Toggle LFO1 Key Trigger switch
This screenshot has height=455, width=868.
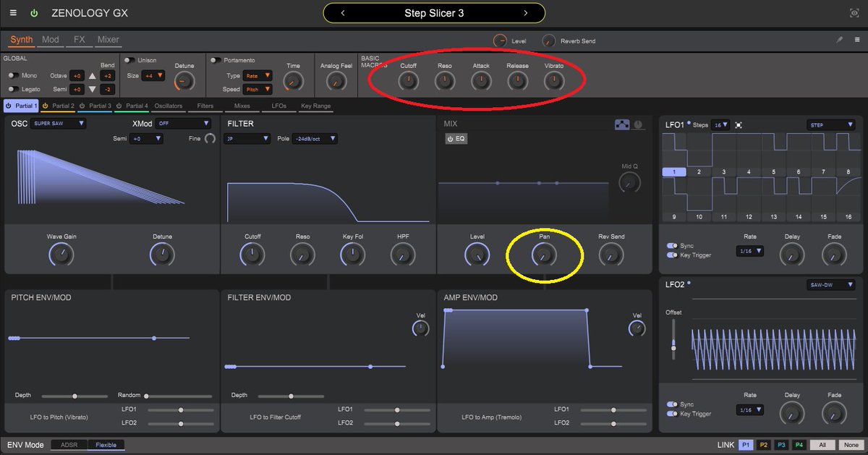[x=672, y=255]
